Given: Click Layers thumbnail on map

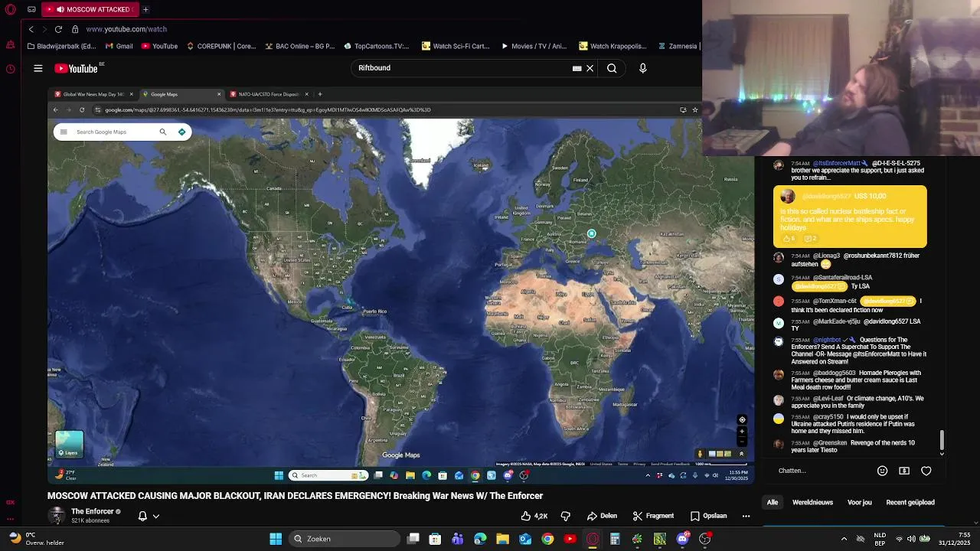Looking at the screenshot, I should click(69, 444).
